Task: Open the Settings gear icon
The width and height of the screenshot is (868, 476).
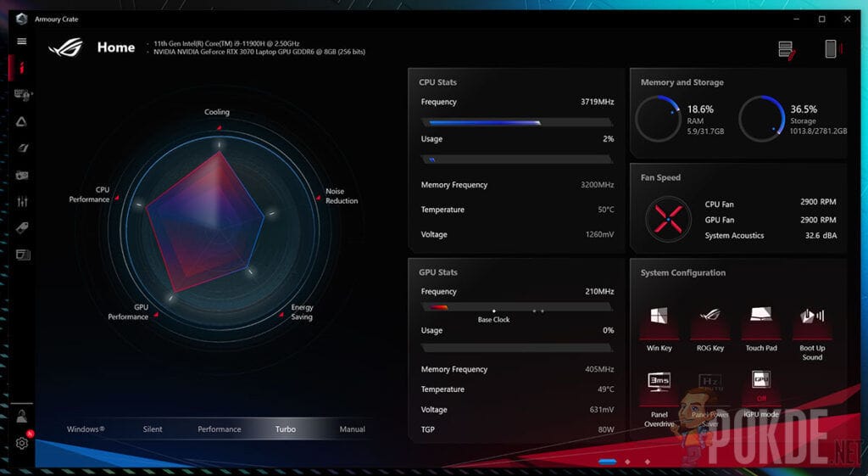Action: pos(21,443)
